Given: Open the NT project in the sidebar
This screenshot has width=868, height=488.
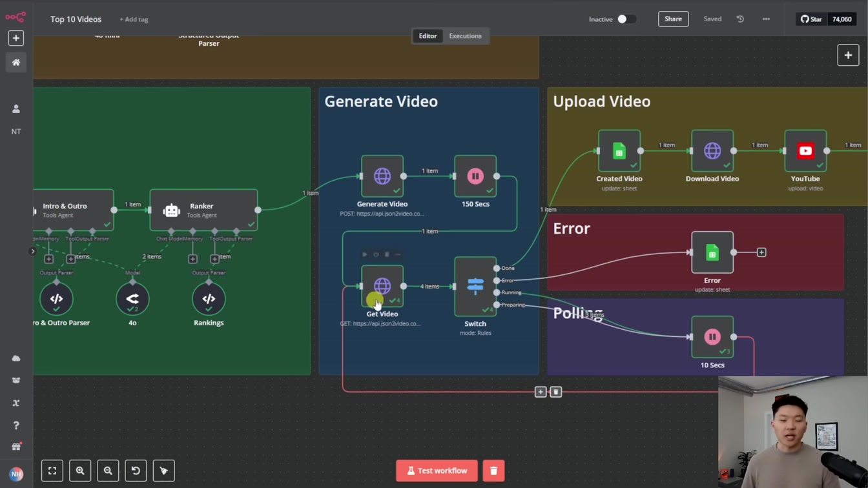Looking at the screenshot, I should 16,132.
